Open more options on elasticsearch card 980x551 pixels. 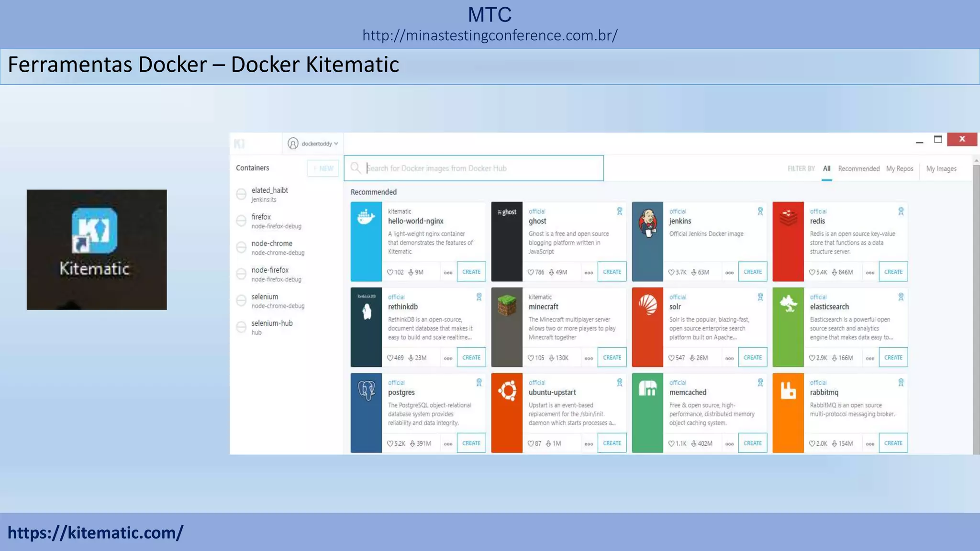point(870,358)
